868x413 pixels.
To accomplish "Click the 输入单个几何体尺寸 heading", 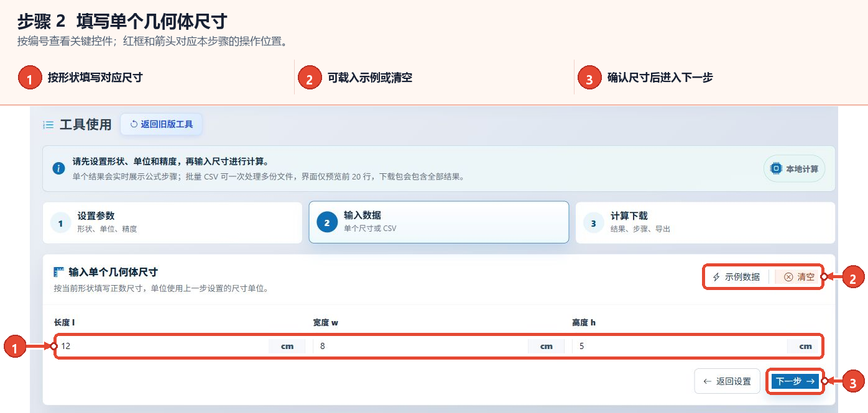I will pyautogui.click(x=113, y=272).
